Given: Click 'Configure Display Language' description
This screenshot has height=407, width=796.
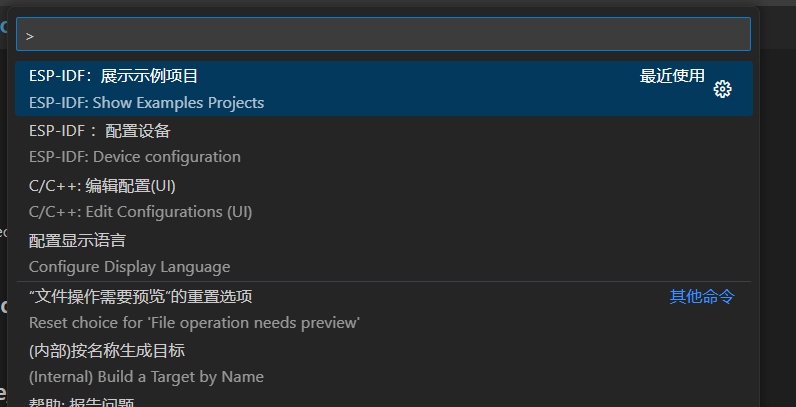Looking at the screenshot, I should coord(129,267).
